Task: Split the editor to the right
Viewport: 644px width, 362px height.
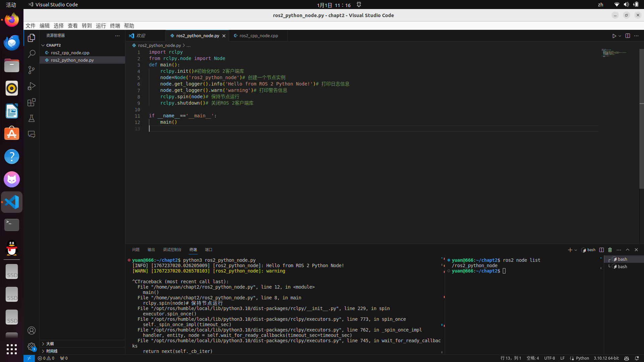Action: [x=628, y=36]
